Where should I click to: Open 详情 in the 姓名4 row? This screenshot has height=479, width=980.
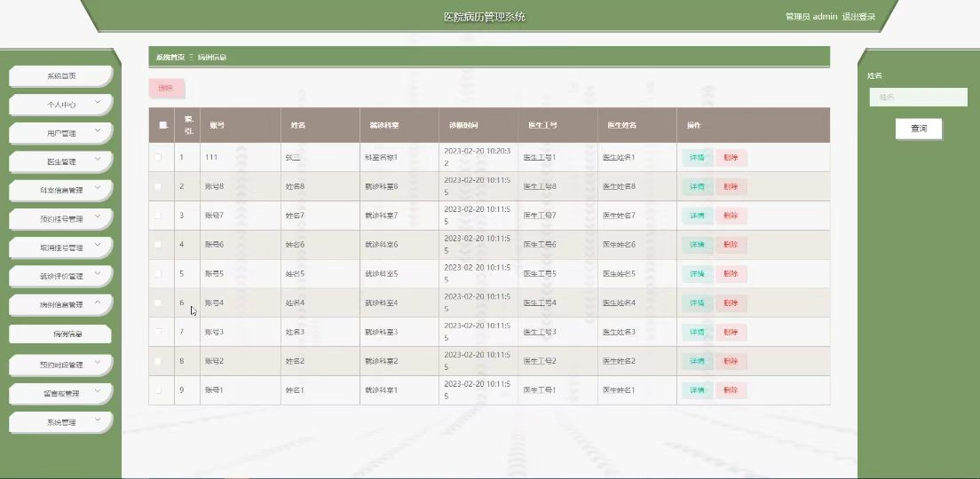point(697,302)
